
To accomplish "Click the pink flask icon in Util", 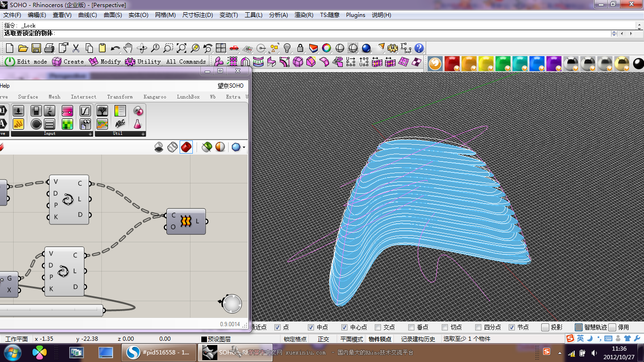I will click(138, 124).
